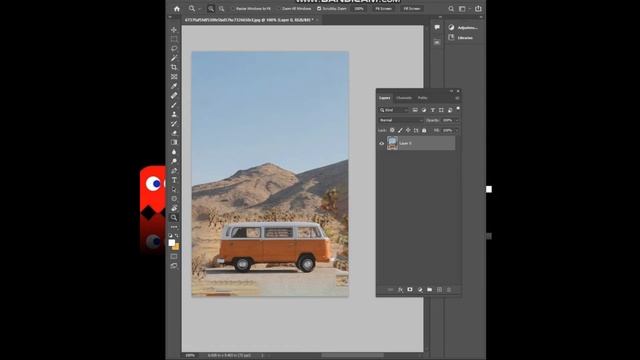Select the Clone Stamp tool
This screenshot has width=640, height=360.
[174, 114]
